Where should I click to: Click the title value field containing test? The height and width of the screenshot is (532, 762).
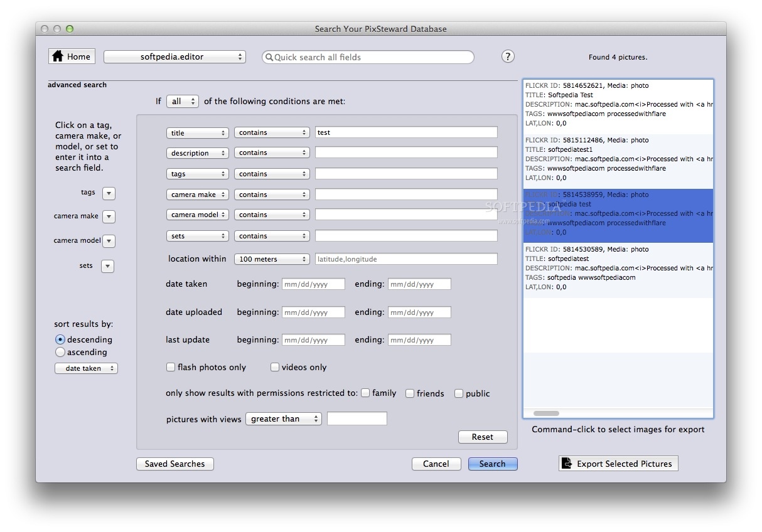406,132
